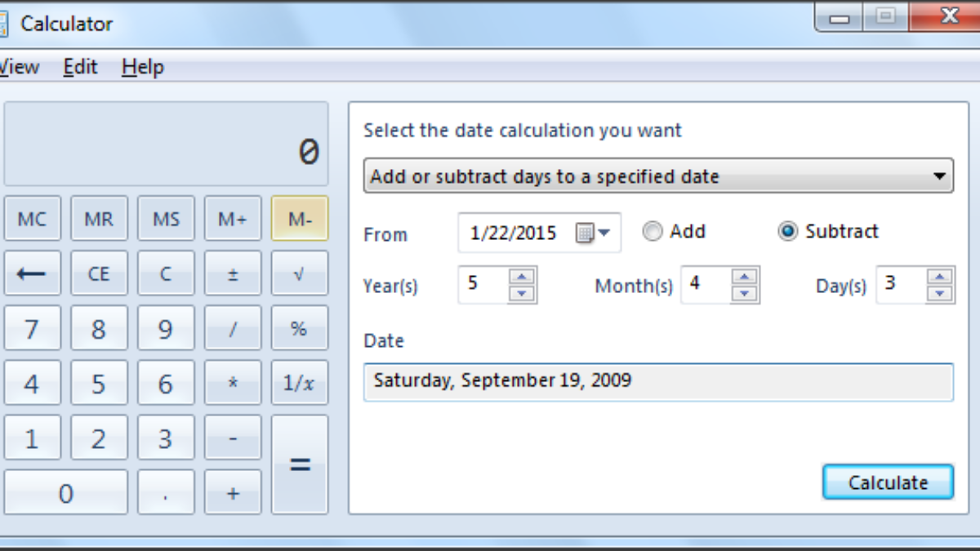This screenshot has width=980, height=551.
Task: Click the square root button
Action: click(x=299, y=273)
